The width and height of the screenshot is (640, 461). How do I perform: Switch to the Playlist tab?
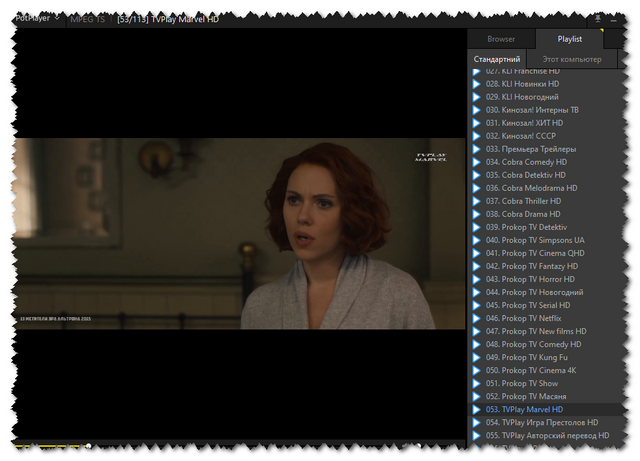pyautogui.click(x=569, y=39)
